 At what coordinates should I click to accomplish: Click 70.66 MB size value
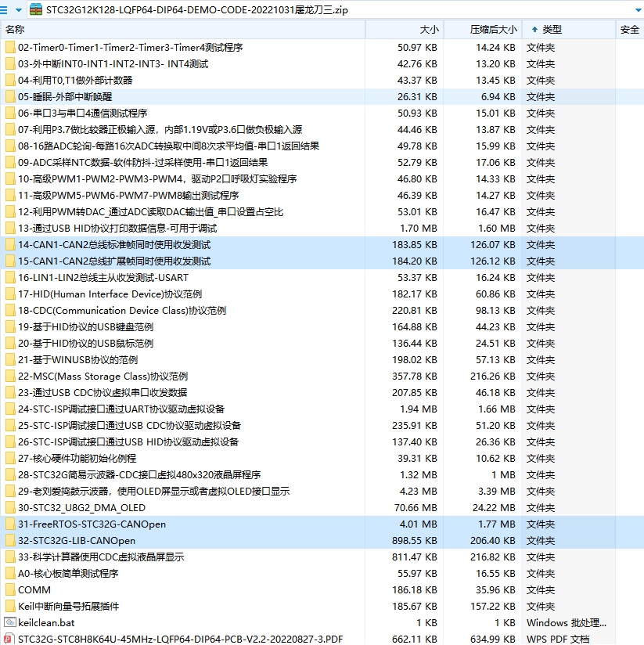point(416,507)
